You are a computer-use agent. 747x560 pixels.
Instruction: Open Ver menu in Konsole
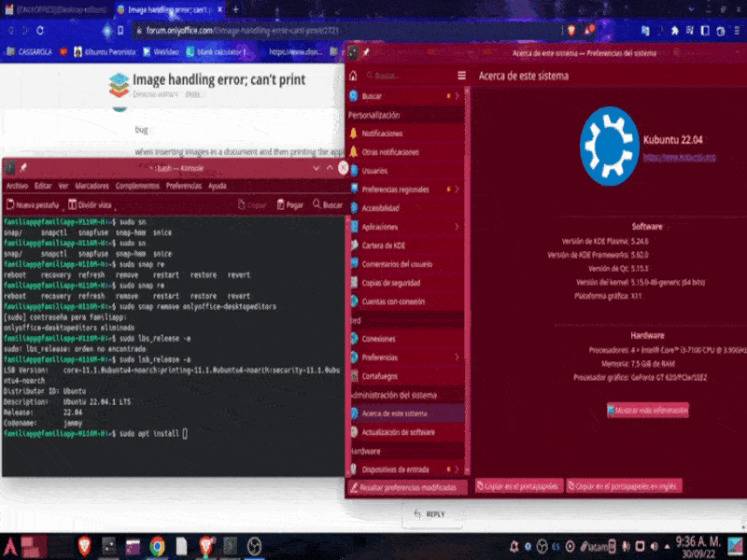[x=63, y=186]
